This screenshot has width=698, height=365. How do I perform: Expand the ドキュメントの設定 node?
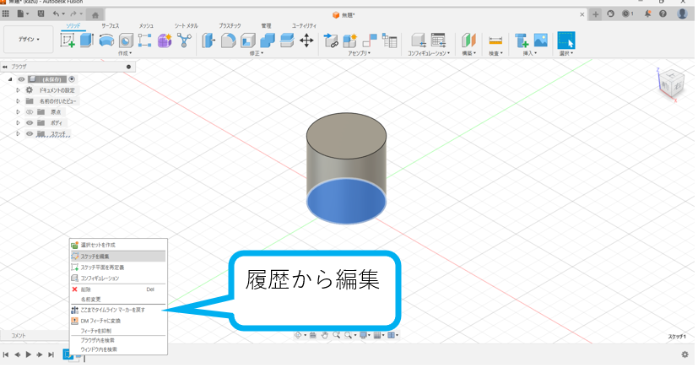(18, 90)
